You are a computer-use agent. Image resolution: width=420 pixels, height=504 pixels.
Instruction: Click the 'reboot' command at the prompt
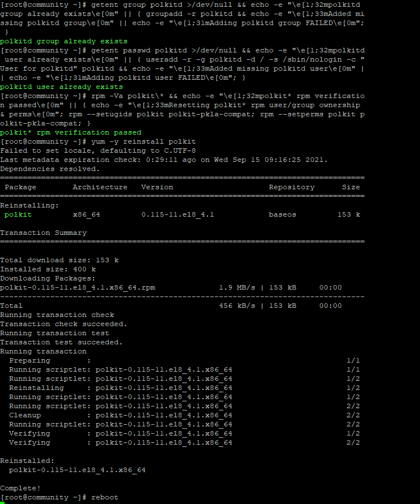click(x=105, y=497)
